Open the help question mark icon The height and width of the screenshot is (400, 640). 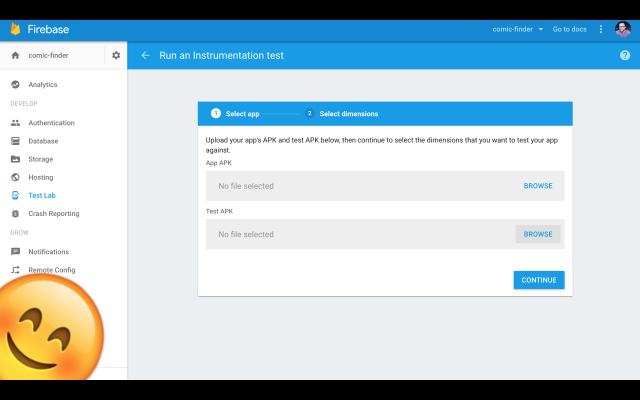coord(624,55)
